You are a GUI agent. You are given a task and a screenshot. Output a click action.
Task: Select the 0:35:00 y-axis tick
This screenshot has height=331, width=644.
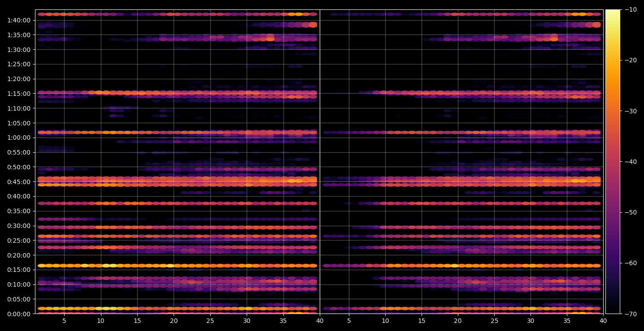(x=19, y=211)
